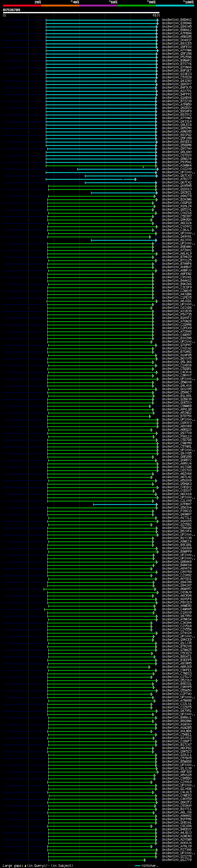Screen dimensions: 197x868
Task: Select hit label UniRef100_P27346
Action: pyautogui.click(x=177, y=850)
